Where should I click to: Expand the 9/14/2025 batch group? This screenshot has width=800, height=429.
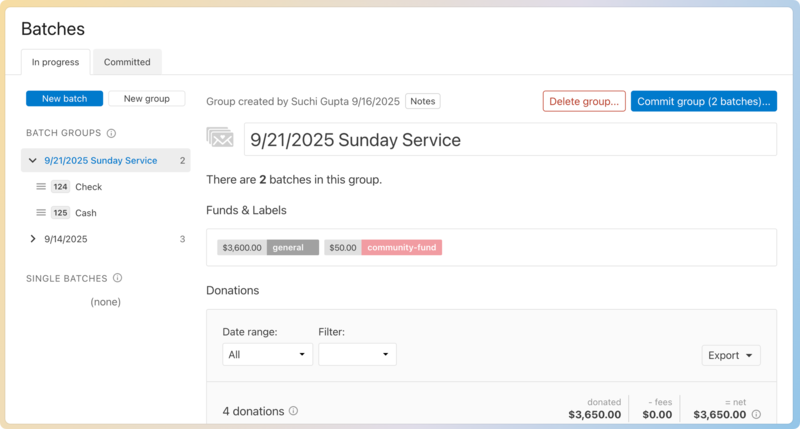pyautogui.click(x=33, y=239)
